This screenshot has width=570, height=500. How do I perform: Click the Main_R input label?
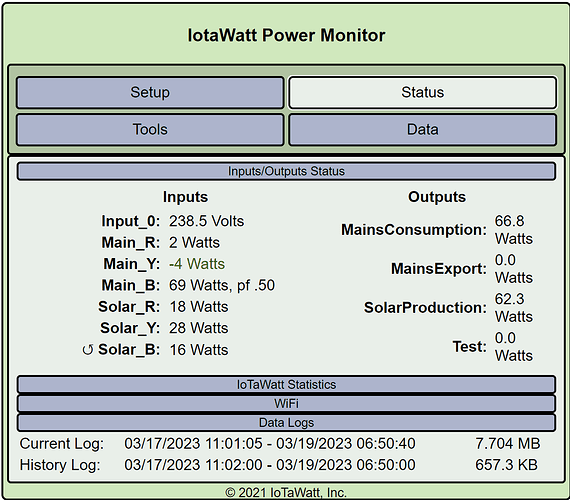[x=131, y=243]
